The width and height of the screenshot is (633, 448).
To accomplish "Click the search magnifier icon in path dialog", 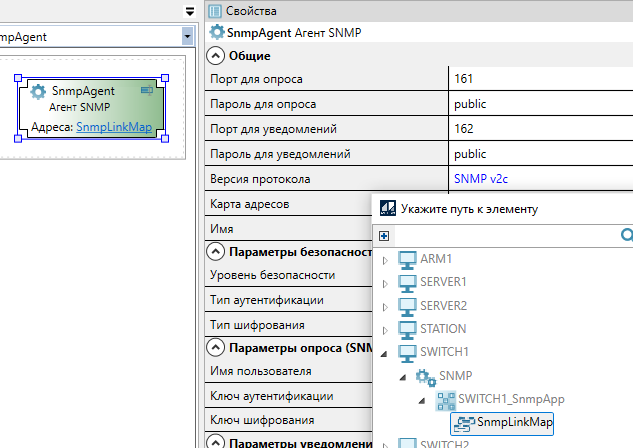I will coord(627,235).
